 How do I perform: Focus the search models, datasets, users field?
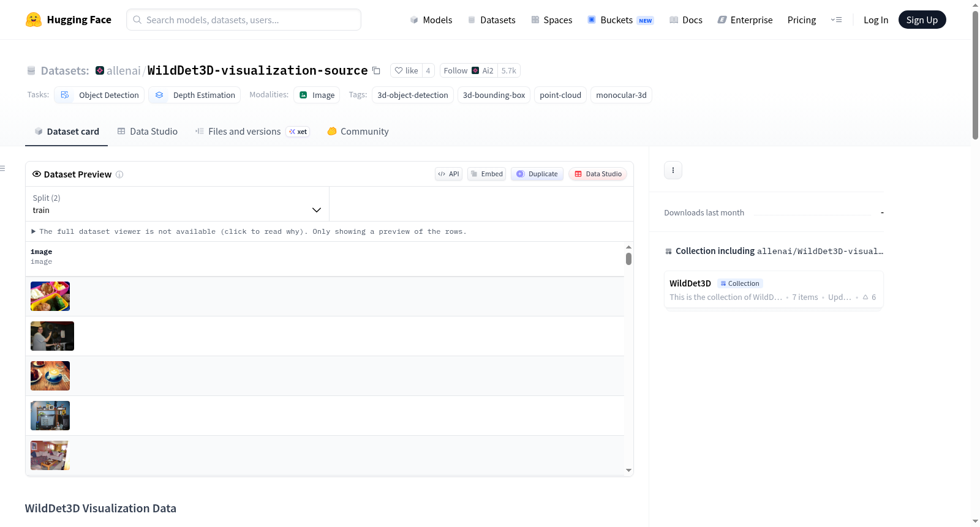click(244, 20)
